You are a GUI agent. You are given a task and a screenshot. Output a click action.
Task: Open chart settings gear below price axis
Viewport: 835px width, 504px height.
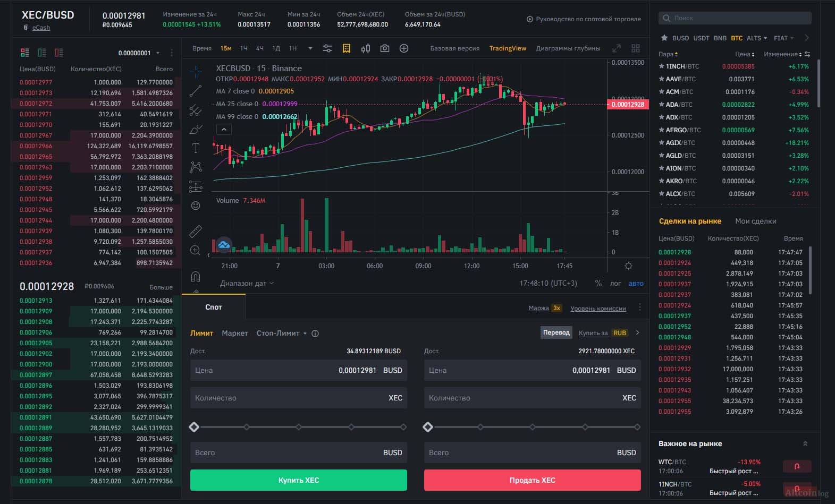628,266
